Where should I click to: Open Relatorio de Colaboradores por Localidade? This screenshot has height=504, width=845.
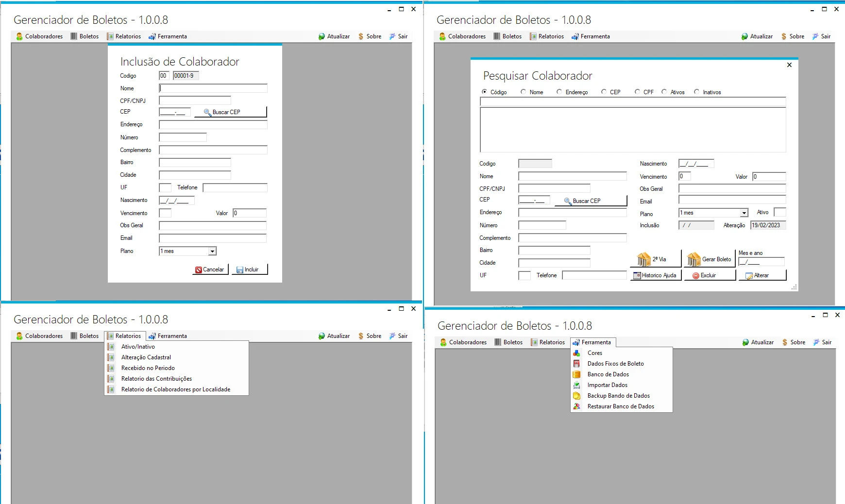(175, 389)
